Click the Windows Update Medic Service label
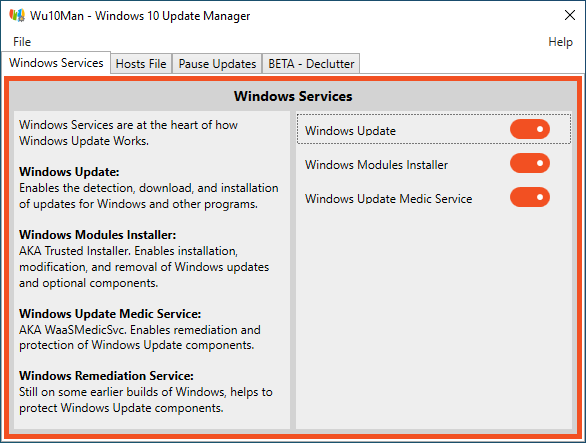 tap(388, 199)
